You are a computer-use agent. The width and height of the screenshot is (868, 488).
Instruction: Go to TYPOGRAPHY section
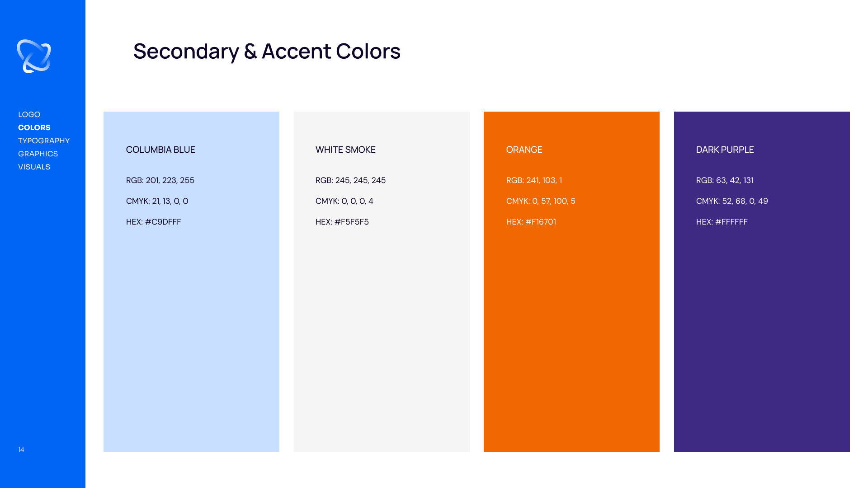pos(44,141)
